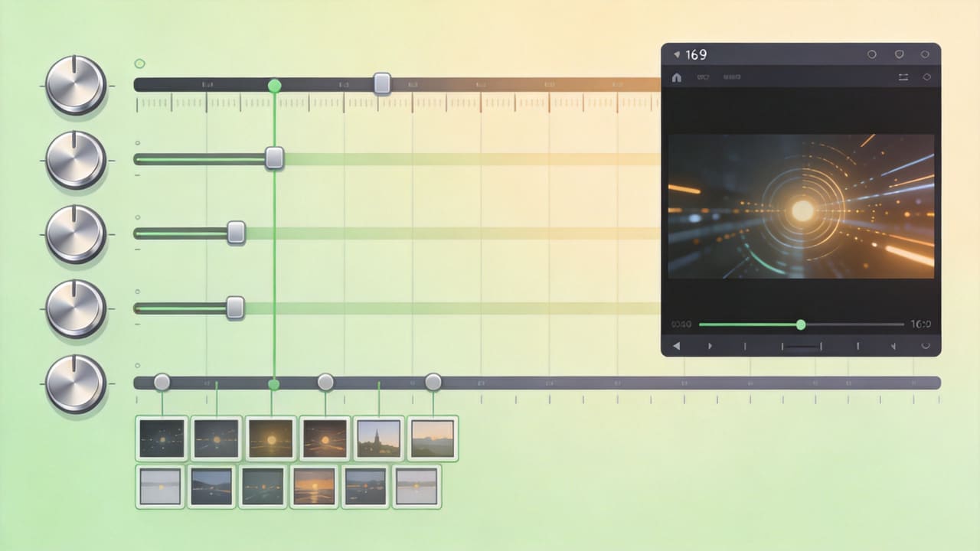Click the rewind triangle in preview playback bar
This screenshot has height=551, width=980.
pos(676,346)
